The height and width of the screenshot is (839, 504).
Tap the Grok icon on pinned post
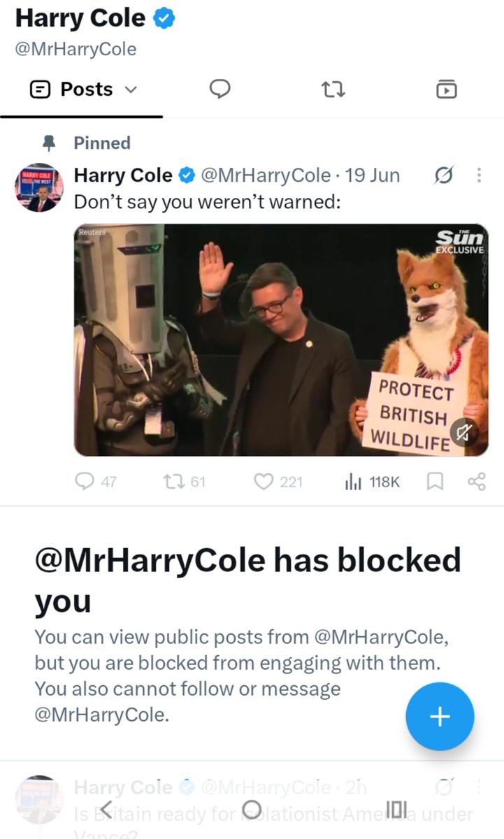pyautogui.click(x=442, y=175)
